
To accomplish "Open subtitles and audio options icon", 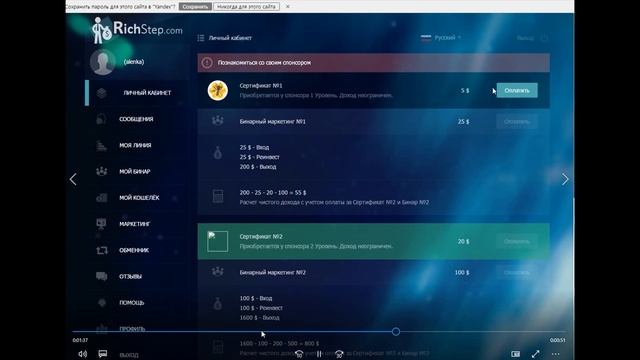I will click(x=103, y=353).
